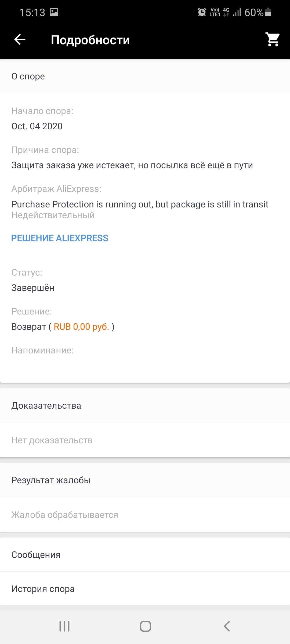The image size is (290, 644).
Task: Tap the refund amount RUB 0,00 руб.
Action: point(81,327)
